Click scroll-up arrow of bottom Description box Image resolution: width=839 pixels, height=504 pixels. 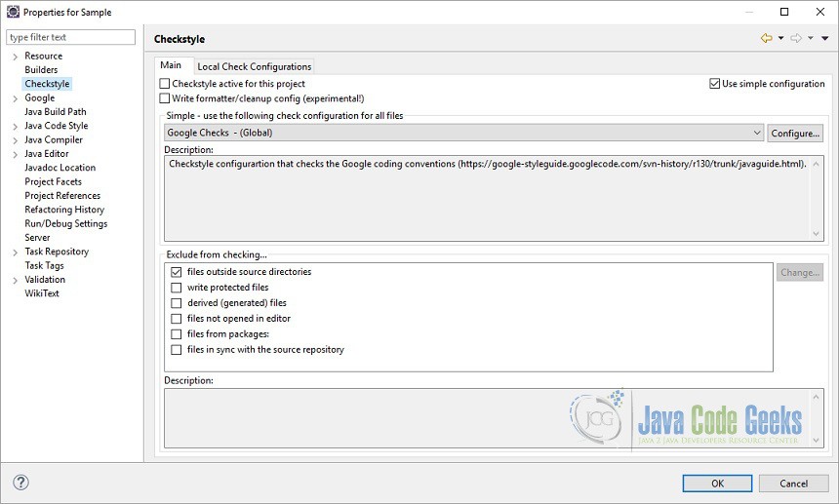(816, 397)
